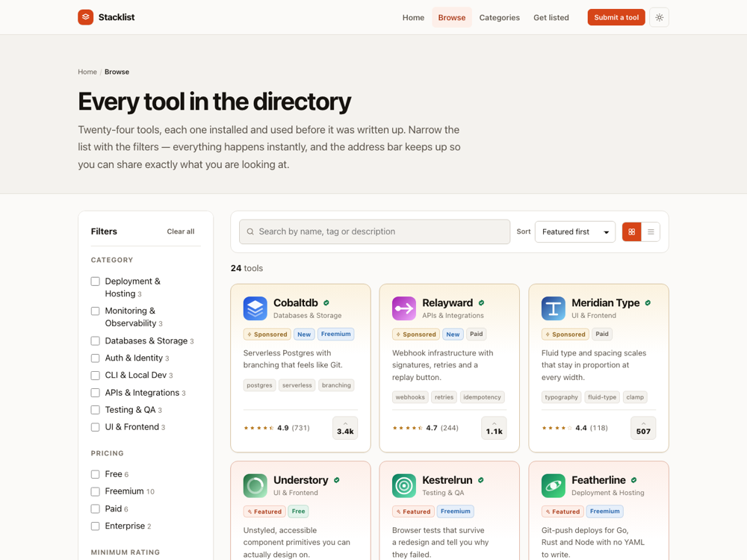The image size is (747, 560).
Task: Open Get listed in top navigation
Action: pos(551,18)
